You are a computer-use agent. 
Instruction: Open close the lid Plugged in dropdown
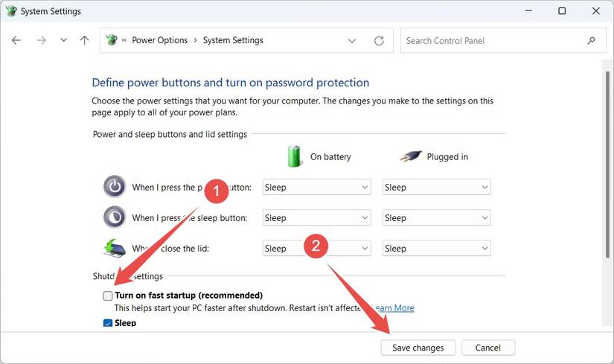coord(436,249)
